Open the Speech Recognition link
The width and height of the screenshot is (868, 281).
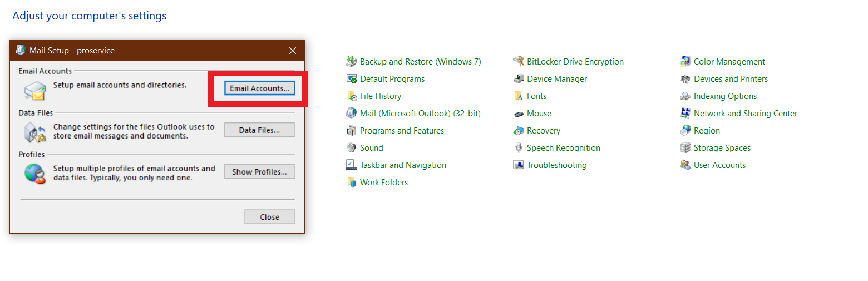click(x=564, y=147)
